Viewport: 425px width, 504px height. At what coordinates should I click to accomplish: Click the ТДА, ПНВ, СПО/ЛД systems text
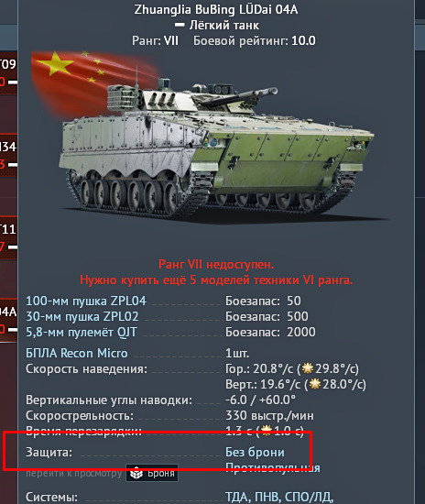pyautogui.click(x=279, y=497)
